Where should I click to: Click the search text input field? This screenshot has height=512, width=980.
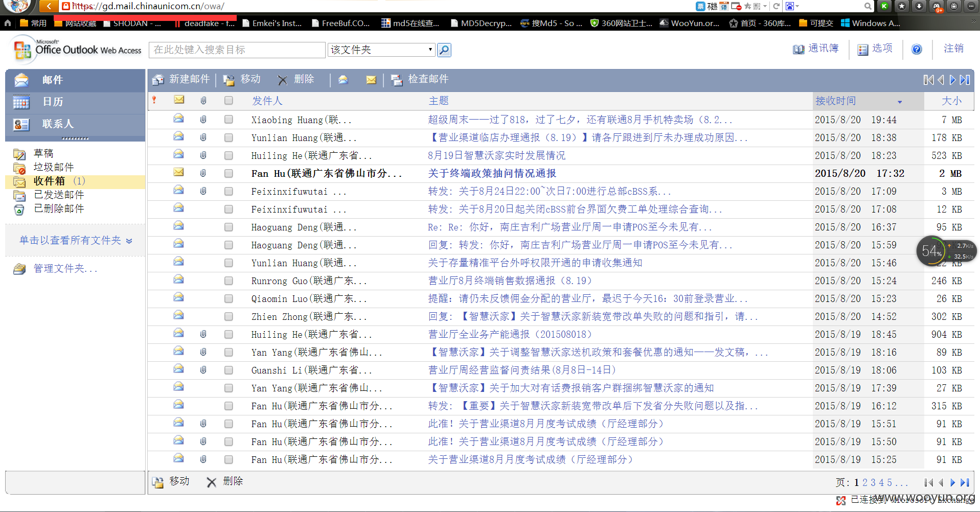point(237,50)
